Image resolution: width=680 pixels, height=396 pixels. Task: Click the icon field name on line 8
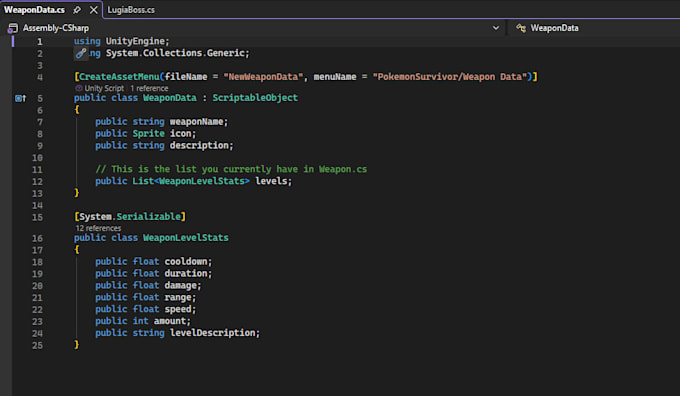[180, 134]
